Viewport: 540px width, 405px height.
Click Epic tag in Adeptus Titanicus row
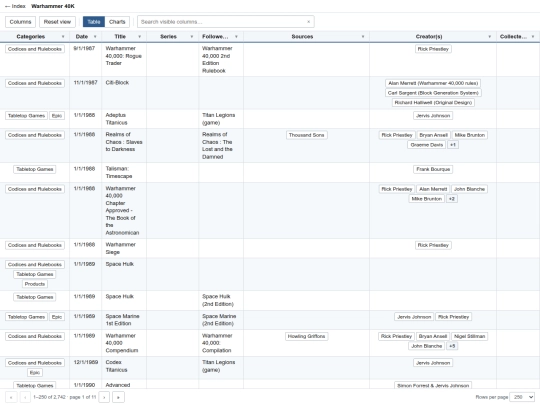click(x=57, y=116)
